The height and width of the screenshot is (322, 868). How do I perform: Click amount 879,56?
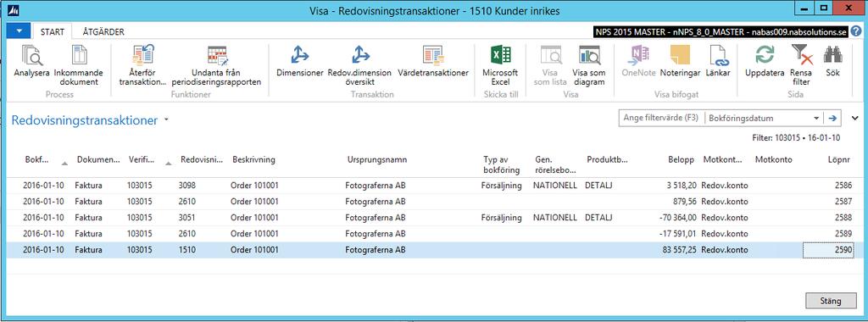684,202
